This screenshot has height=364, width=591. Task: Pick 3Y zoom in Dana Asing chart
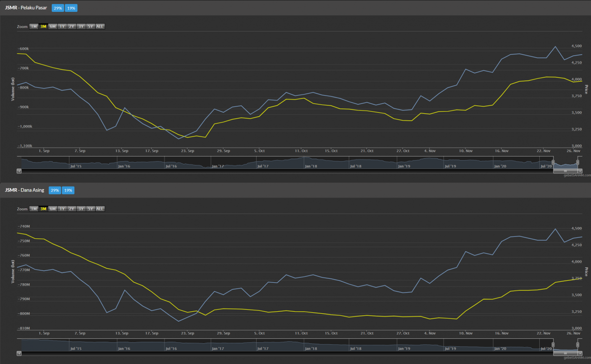coord(81,208)
